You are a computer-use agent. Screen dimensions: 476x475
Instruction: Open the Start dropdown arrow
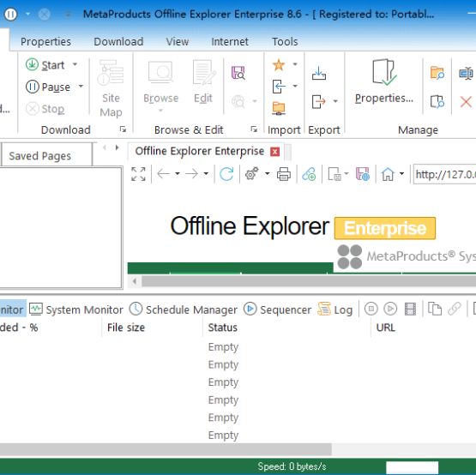click(75, 64)
